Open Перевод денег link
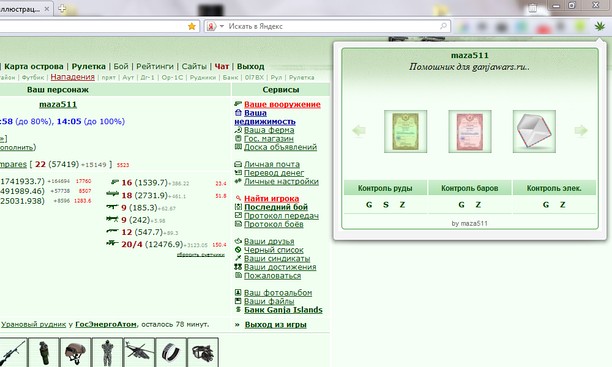Screen dimensions: 612x367 click(274, 173)
